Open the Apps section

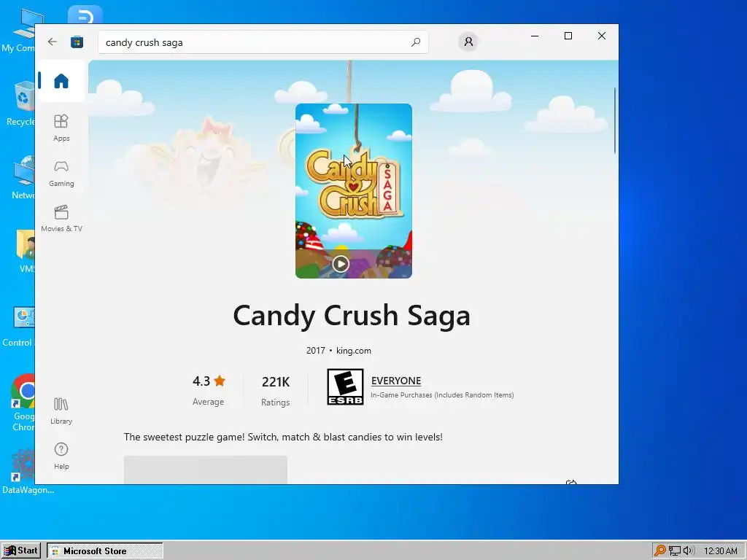pyautogui.click(x=61, y=128)
